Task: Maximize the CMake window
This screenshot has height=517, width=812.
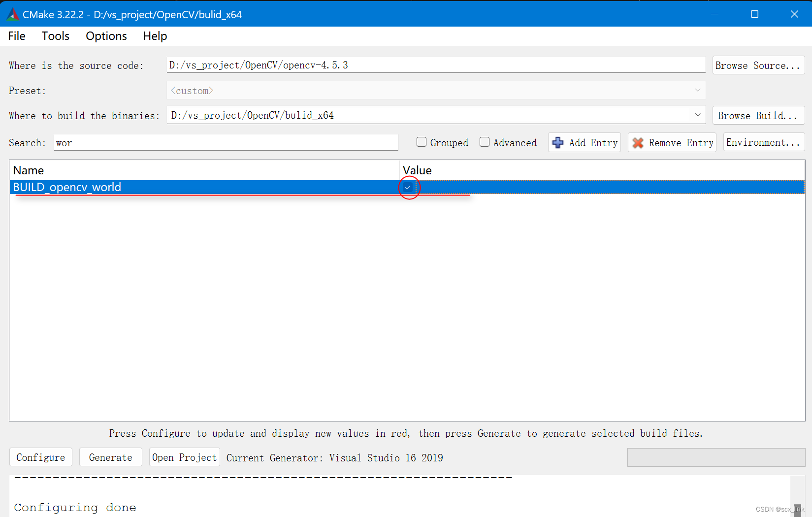Action: [754, 14]
